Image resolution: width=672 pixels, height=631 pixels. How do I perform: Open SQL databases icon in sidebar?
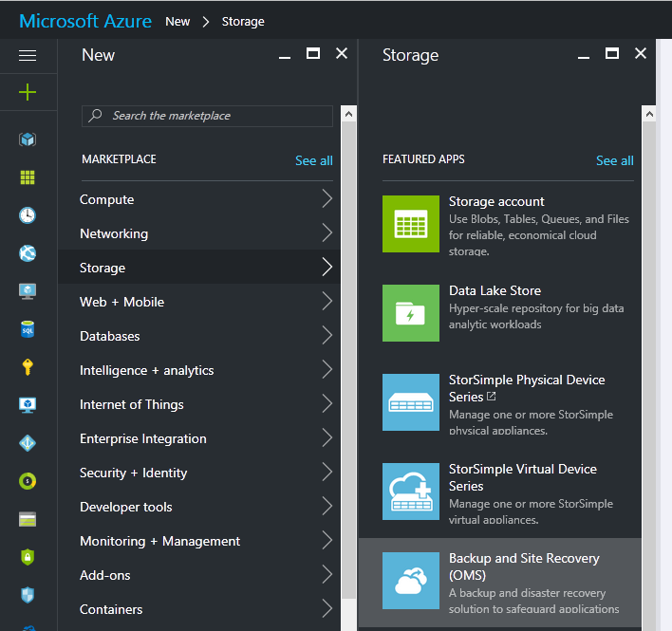click(x=28, y=329)
